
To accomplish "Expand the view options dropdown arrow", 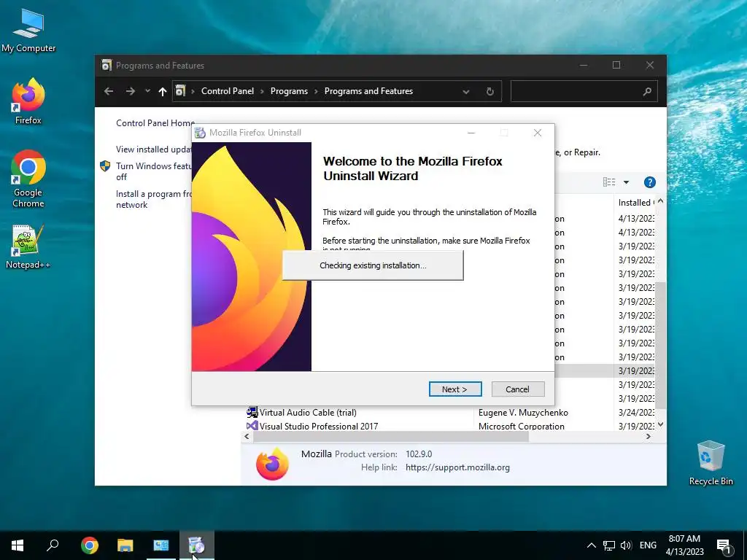I will (x=626, y=182).
